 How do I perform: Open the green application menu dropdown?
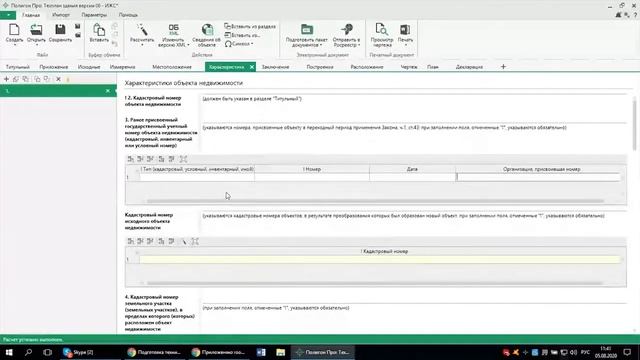tap(8, 15)
